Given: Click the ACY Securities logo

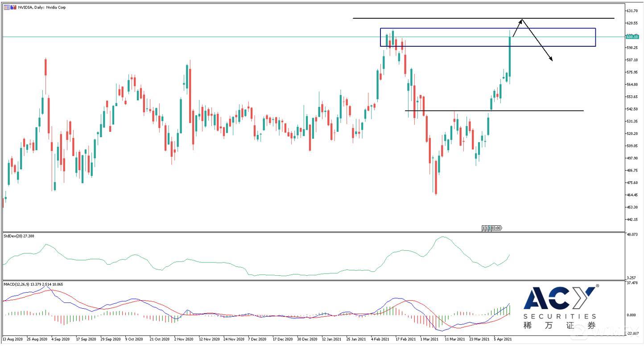Looking at the screenshot, I should 560,307.
